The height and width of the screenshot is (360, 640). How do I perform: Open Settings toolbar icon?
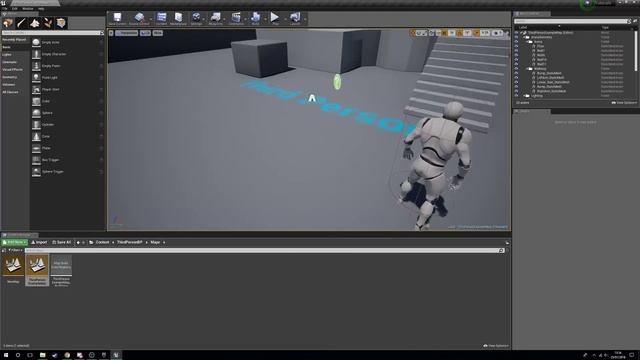[196, 18]
